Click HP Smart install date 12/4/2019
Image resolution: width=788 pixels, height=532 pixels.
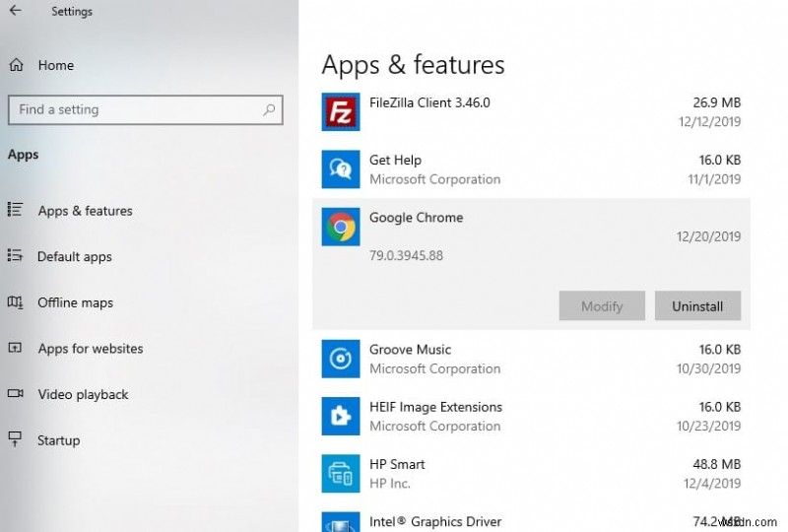tap(712, 483)
